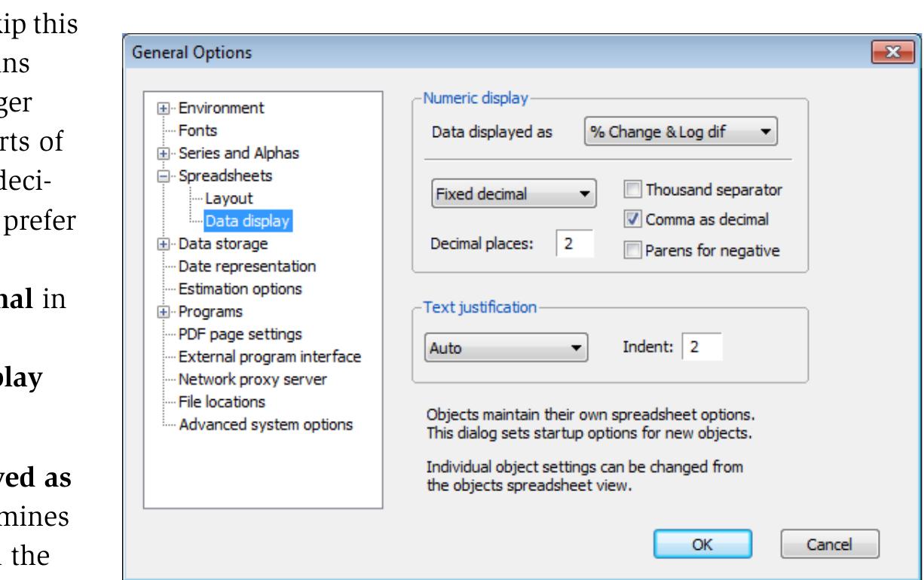Expand the Data storage node
The height and width of the screenshot is (580, 924).
click(x=164, y=243)
